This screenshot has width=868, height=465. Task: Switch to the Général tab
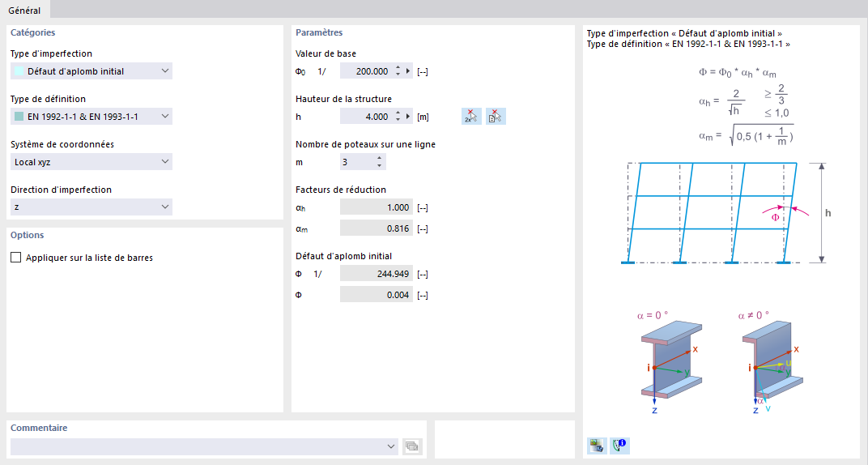click(24, 10)
